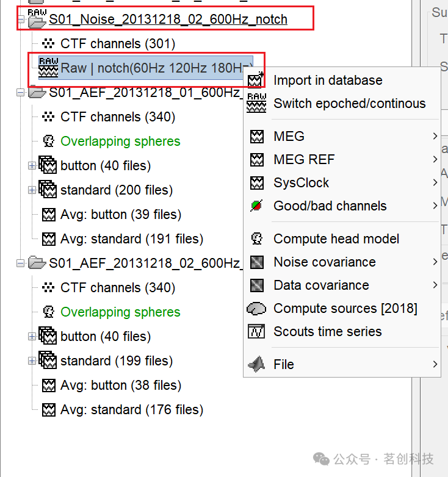Image resolution: width=448 pixels, height=477 pixels.
Task: Click the Avg: standard (191 files) icon
Action: pyautogui.click(x=48, y=238)
